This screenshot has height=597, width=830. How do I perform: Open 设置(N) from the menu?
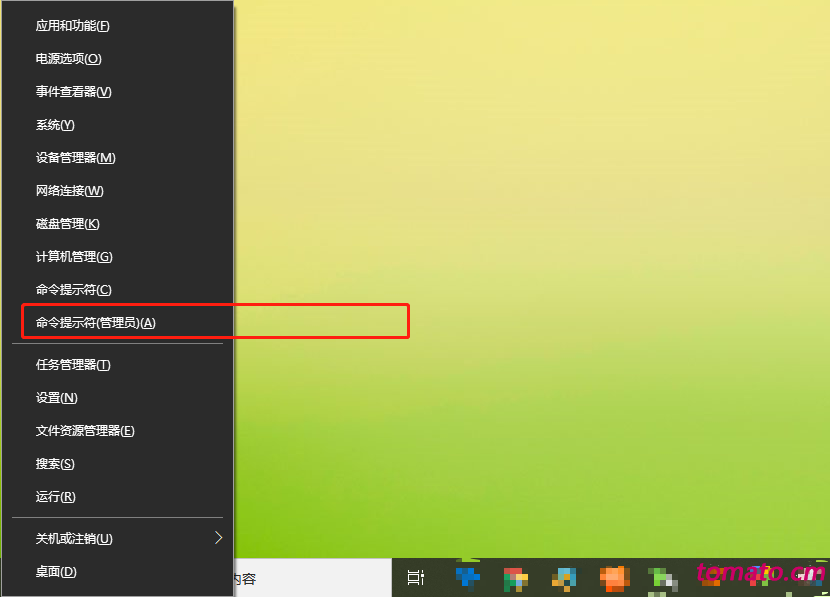coord(118,397)
